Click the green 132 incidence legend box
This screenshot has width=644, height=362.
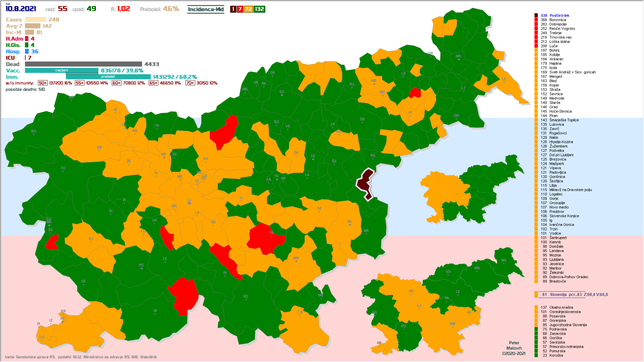coord(259,9)
